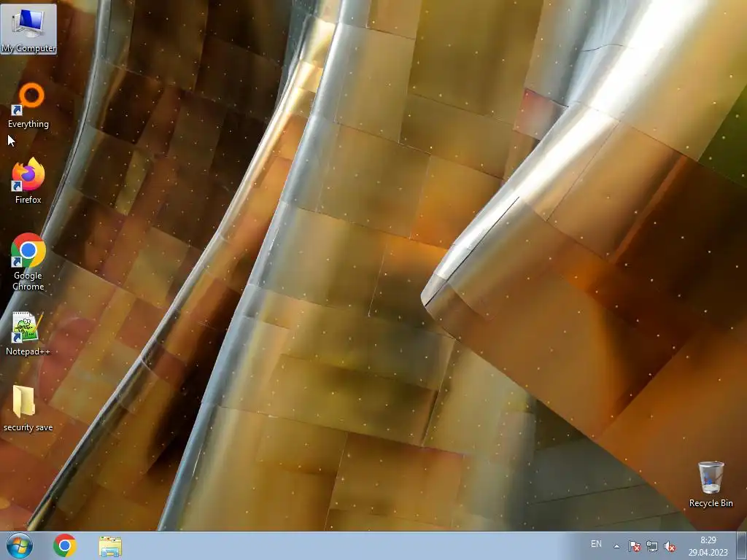
Task: Switch the EN input language indicator
Action: [596, 544]
